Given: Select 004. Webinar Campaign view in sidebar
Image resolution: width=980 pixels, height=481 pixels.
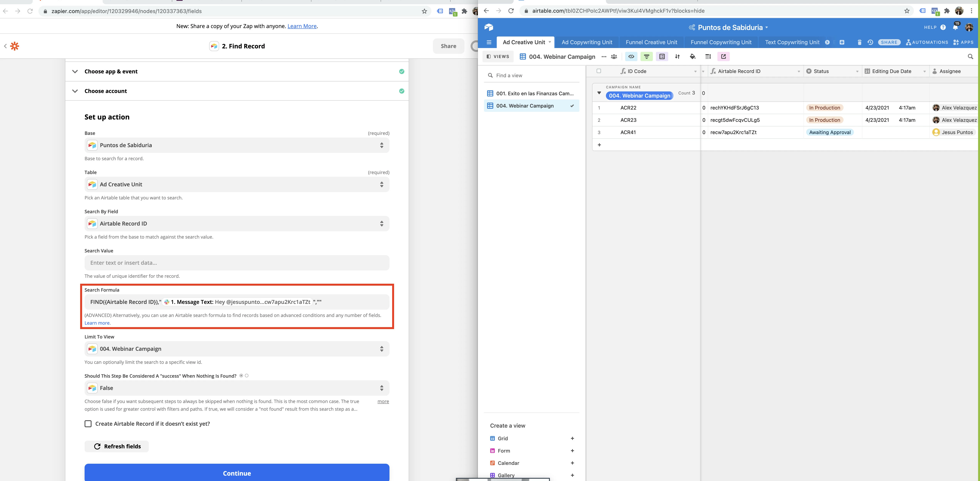Looking at the screenshot, I should pos(532,106).
